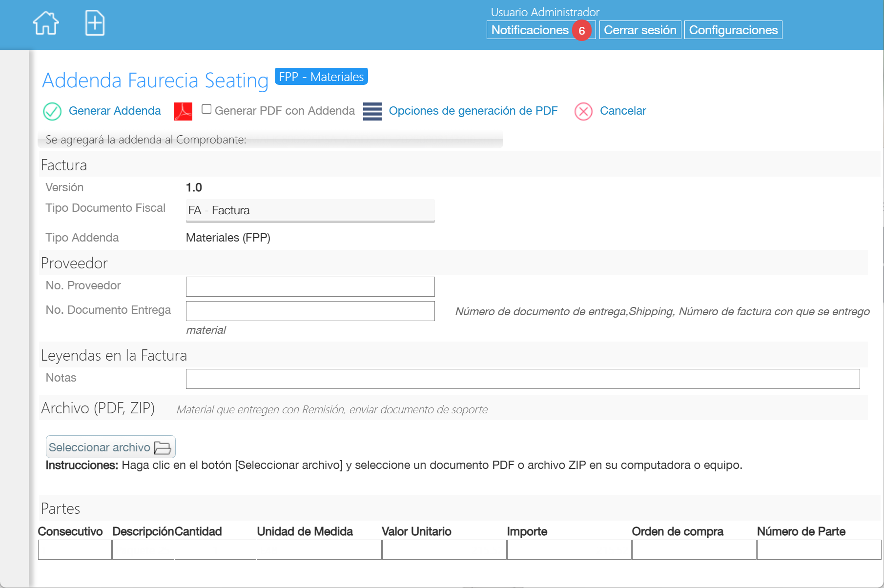This screenshot has height=588, width=884.
Task: Click the Valor Unitario cell
Action: tap(444, 550)
